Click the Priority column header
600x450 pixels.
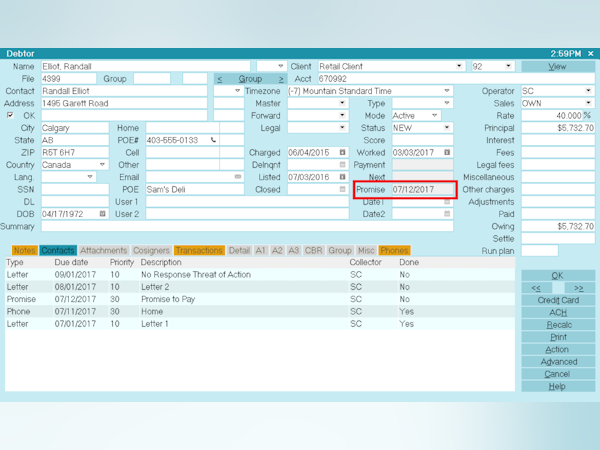[x=122, y=262]
